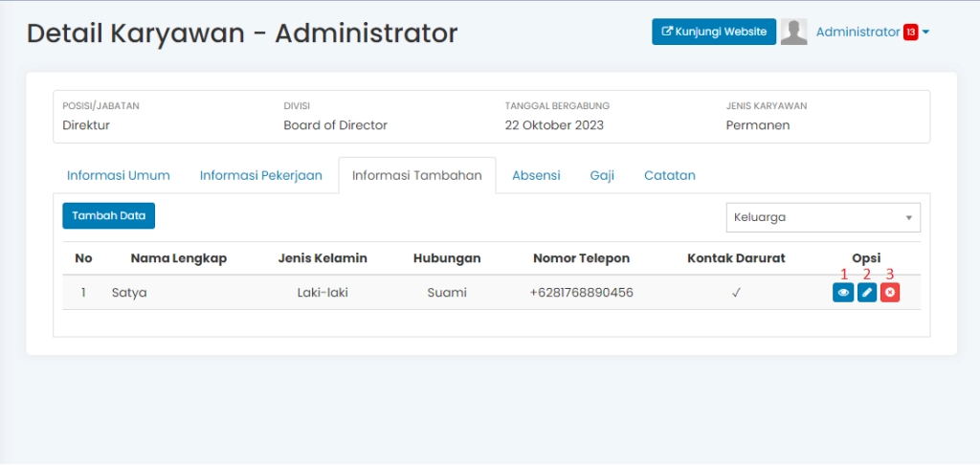Click the Direktur position value

coord(86,125)
